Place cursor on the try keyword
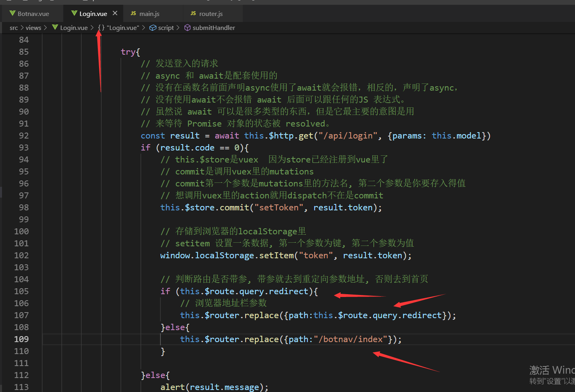Viewport: 575px width, 392px height. pos(128,52)
